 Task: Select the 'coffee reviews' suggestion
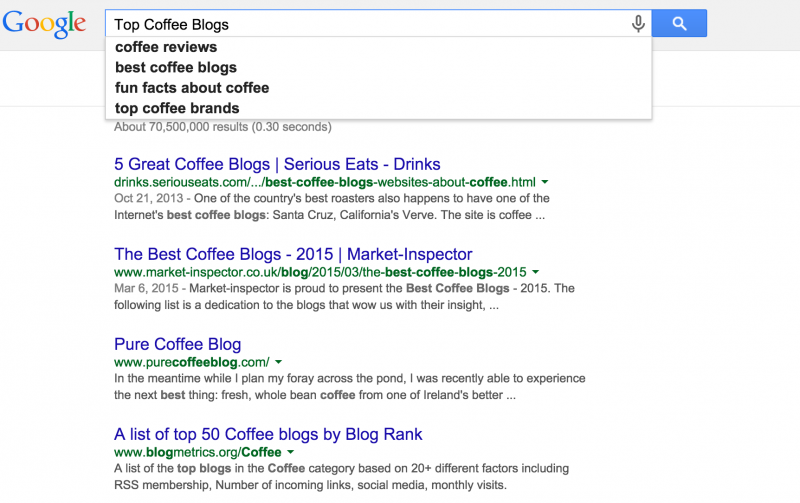[166, 47]
